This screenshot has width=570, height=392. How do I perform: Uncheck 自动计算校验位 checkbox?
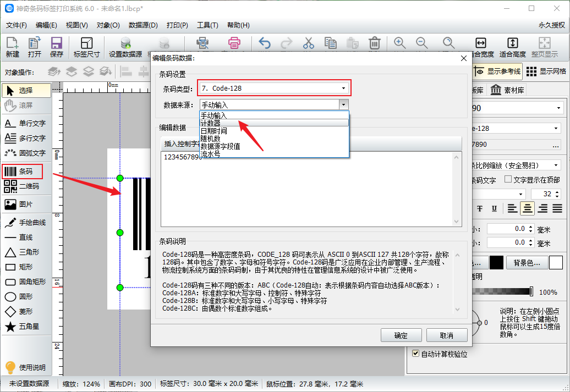pyautogui.click(x=416, y=354)
